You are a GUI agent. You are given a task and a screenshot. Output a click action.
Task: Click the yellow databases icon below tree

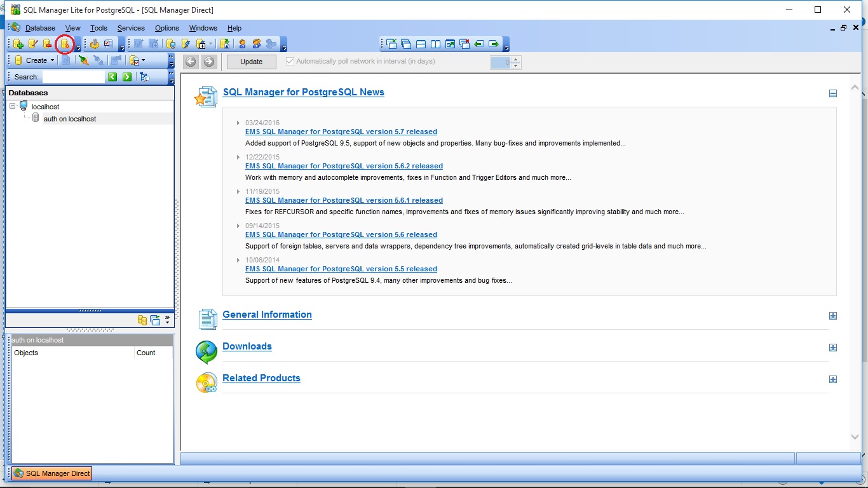[142, 320]
